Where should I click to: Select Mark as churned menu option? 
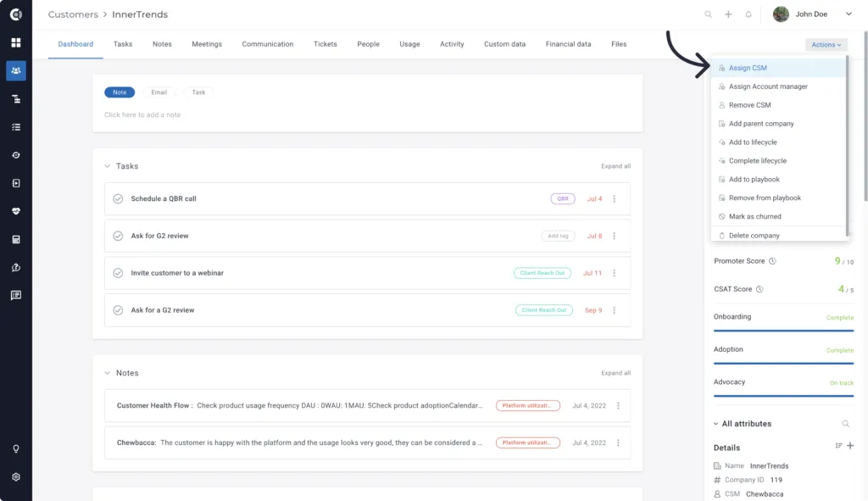778,216
